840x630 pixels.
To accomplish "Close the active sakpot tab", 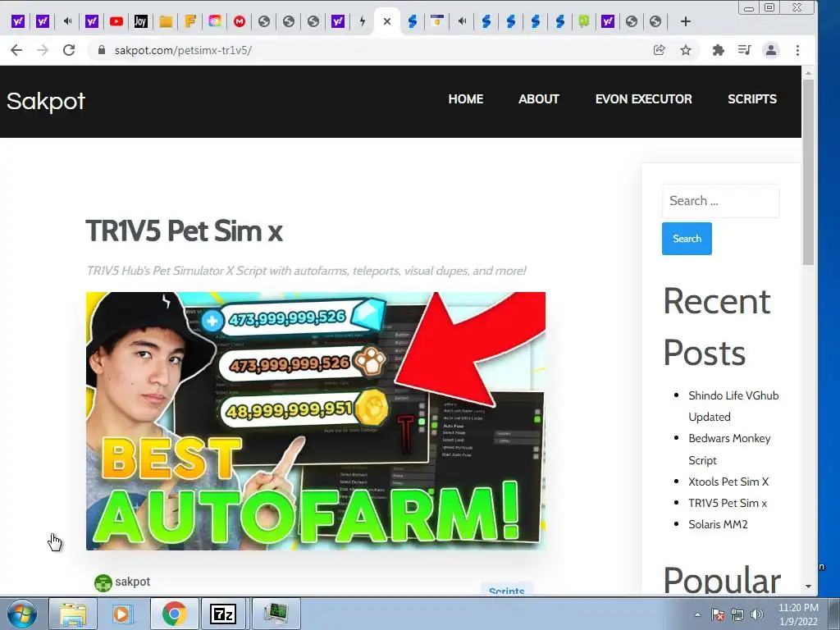I will point(387,21).
